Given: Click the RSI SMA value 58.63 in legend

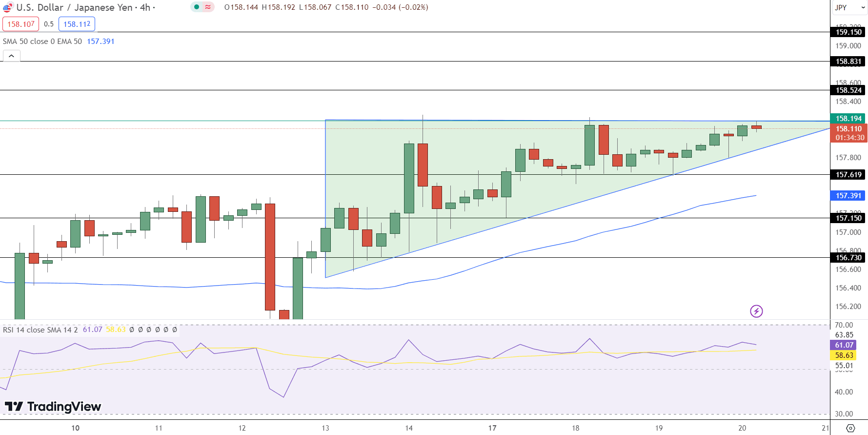Looking at the screenshot, I should tap(116, 330).
